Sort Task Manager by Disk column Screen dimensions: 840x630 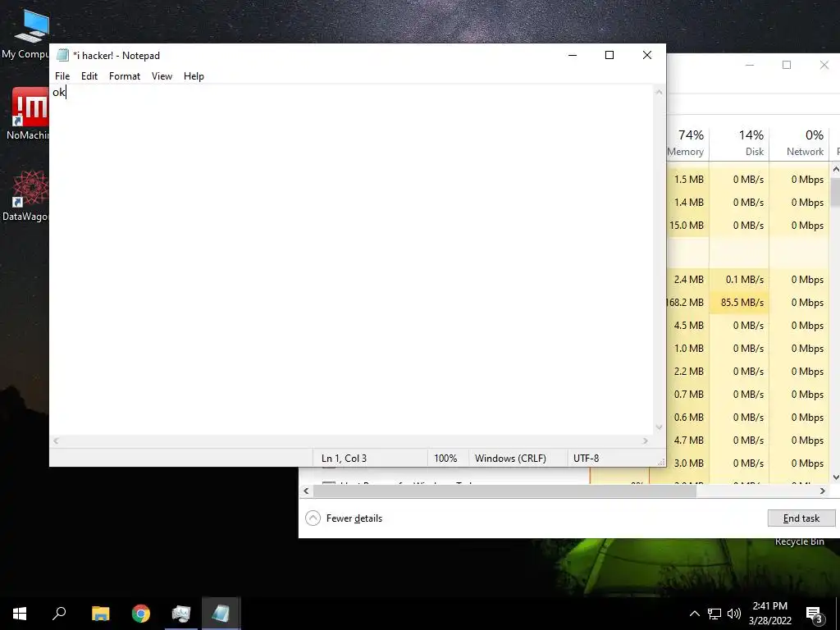(739, 143)
